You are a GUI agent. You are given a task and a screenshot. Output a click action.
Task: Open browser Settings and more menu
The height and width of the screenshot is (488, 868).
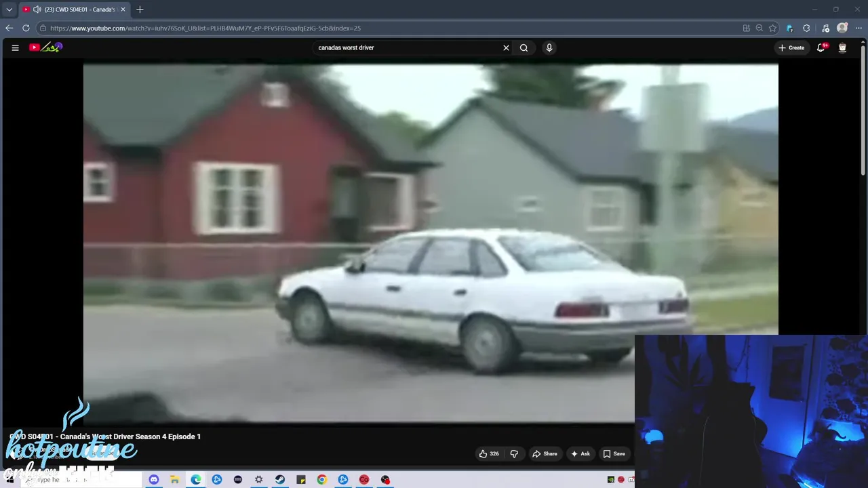pyautogui.click(x=859, y=28)
